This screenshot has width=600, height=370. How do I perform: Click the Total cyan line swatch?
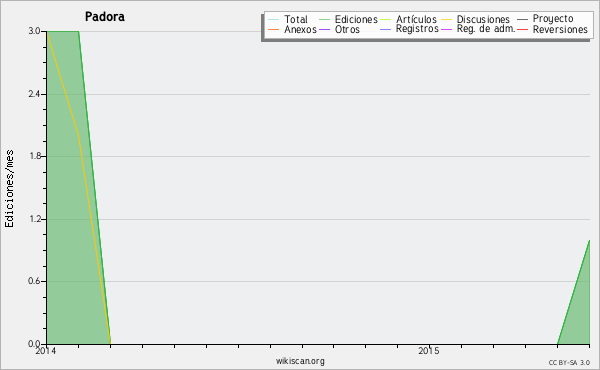274,19
